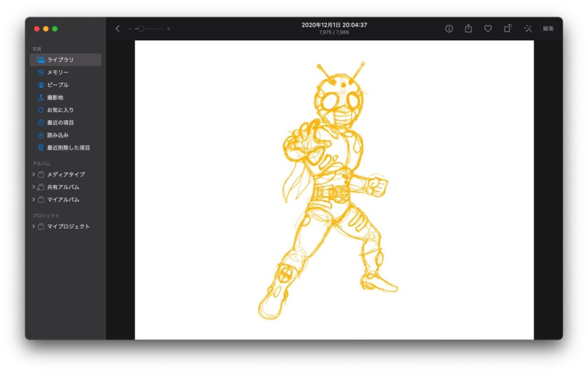Select ライブラリ in the sidebar
This screenshot has width=588, height=373.
[x=65, y=60]
